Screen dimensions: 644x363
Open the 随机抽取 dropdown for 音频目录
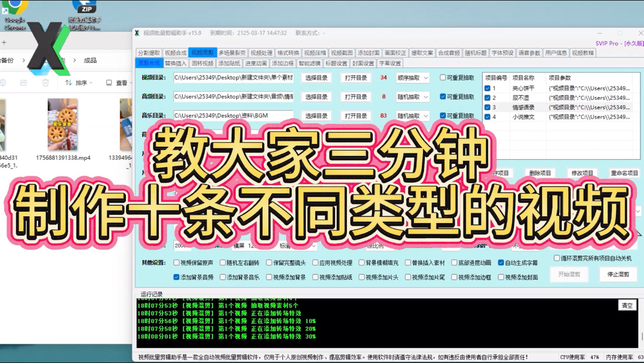[x=412, y=97]
